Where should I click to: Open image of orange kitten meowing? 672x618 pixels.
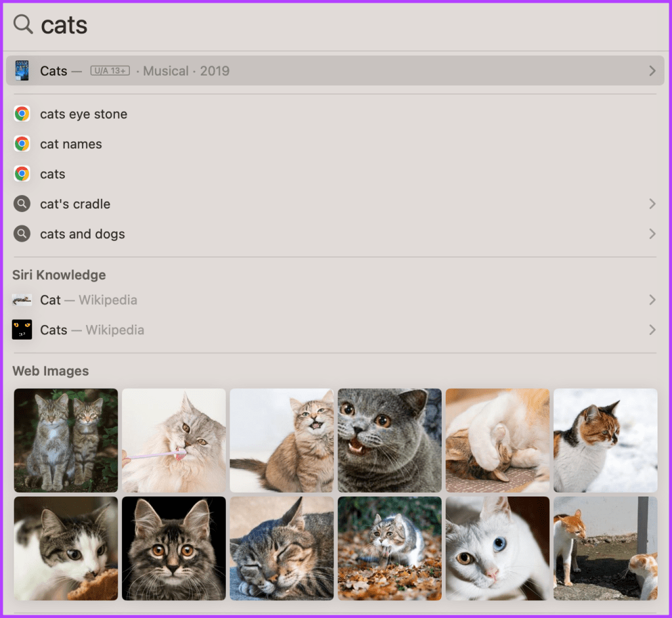282,441
